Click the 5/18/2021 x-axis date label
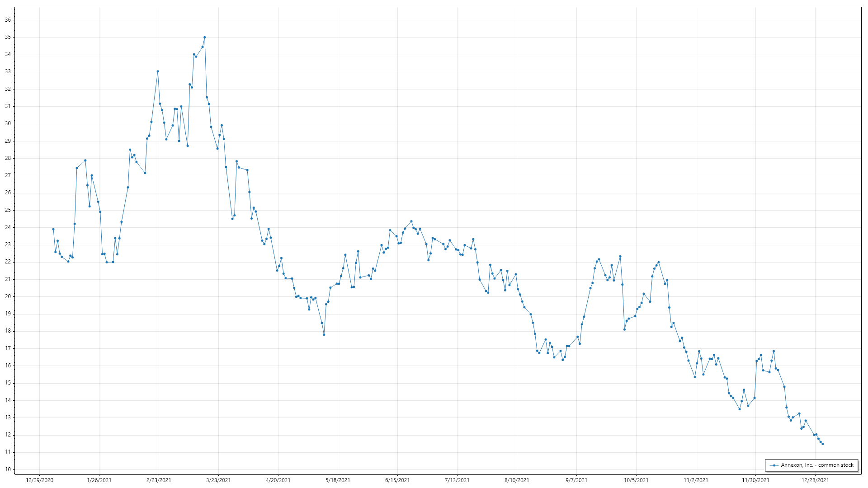Image resolution: width=868 pixels, height=488 pixels. (338, 480)
